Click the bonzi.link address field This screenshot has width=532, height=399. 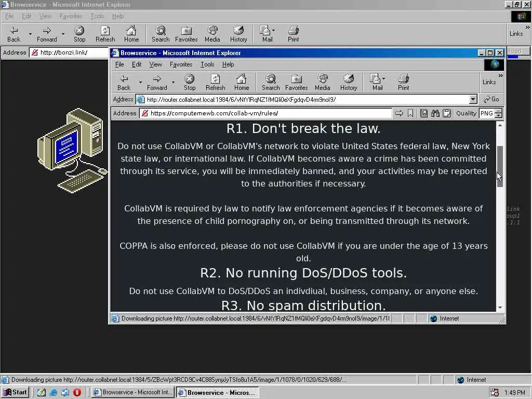point(69,52)
